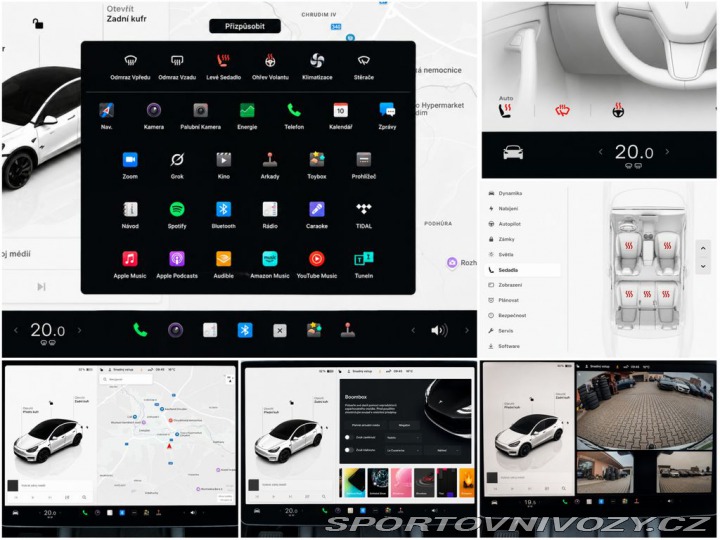Launch Amazon Music
This screenshot has height=540, width=720.
270,259
